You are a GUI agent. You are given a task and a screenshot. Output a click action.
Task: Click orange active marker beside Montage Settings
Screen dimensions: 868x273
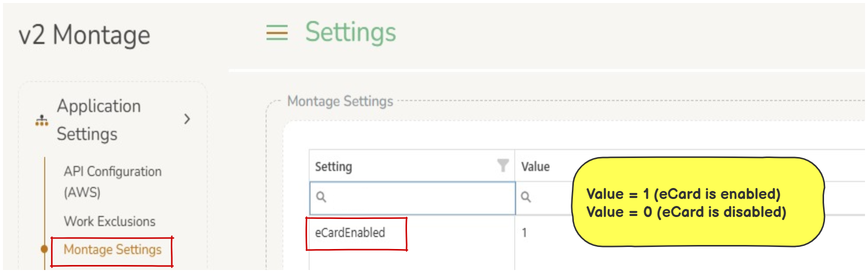[x=44, y=248]
